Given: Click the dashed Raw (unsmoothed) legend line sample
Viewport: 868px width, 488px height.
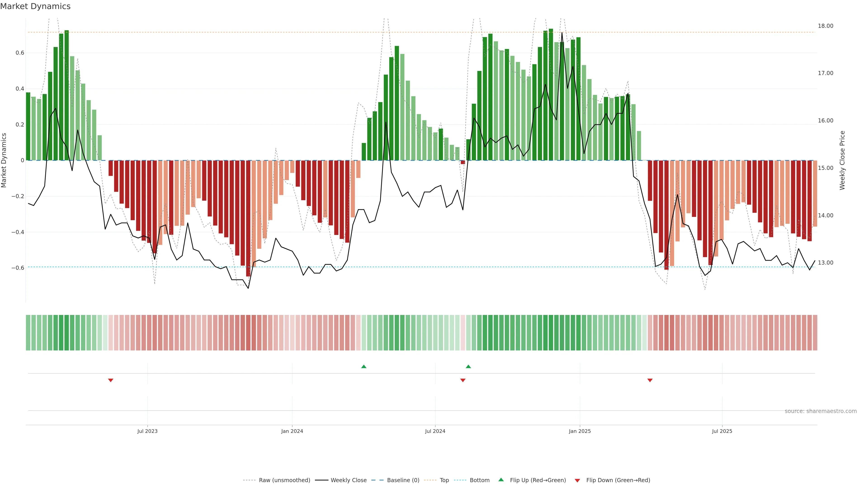Looking at the screenshot, I should (249, 480).
